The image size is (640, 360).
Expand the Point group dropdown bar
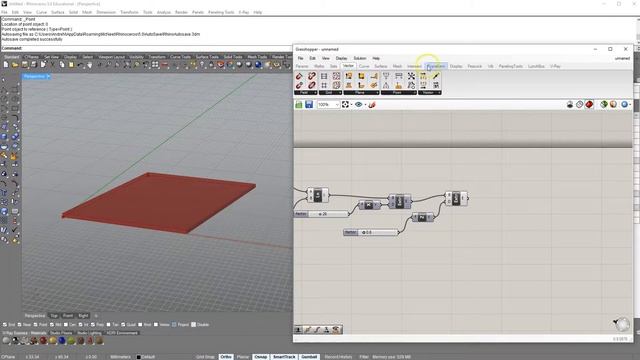point(399,93)
